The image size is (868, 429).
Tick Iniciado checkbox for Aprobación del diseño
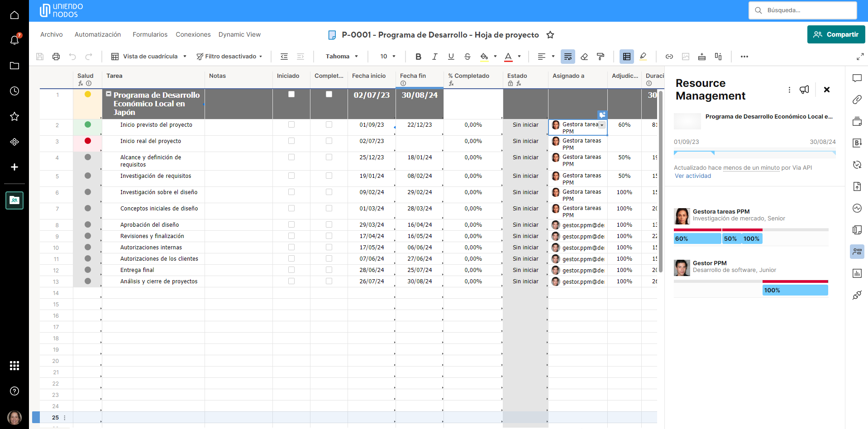pos(291,224)
